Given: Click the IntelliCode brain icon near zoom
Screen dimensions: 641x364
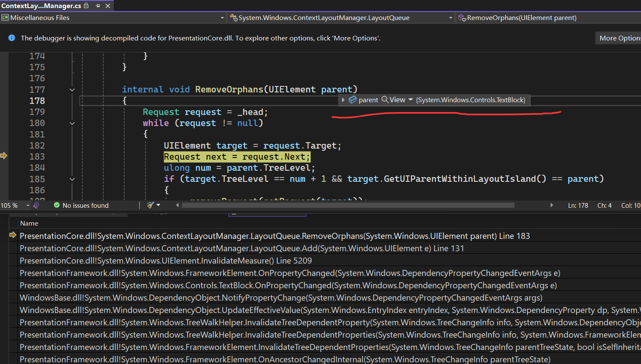Looking at the screenshot, I should 36,205.
